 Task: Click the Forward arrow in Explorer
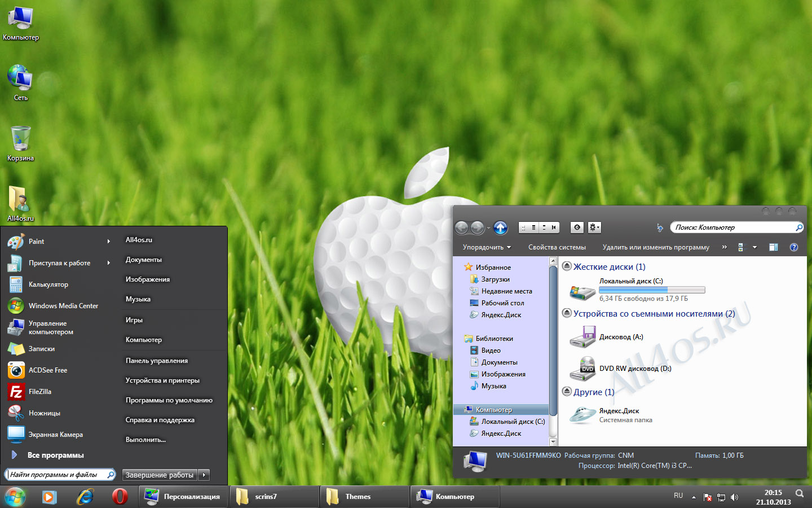tap(477, 227)
